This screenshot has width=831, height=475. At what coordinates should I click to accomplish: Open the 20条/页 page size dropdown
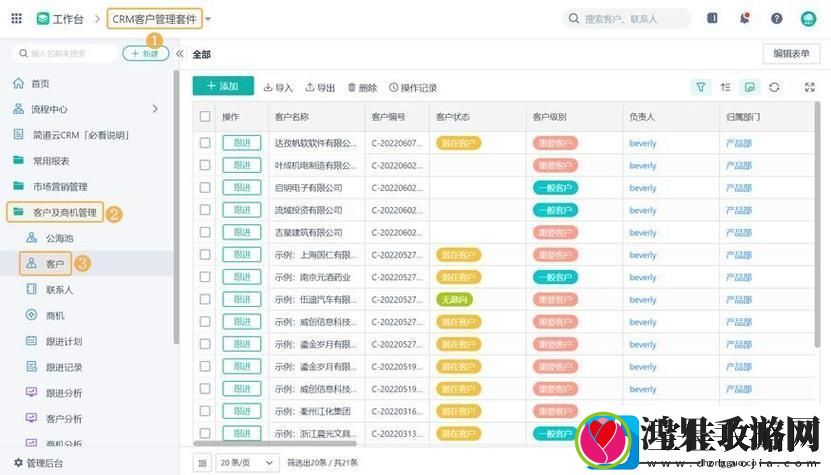click(x=246, y=463)
